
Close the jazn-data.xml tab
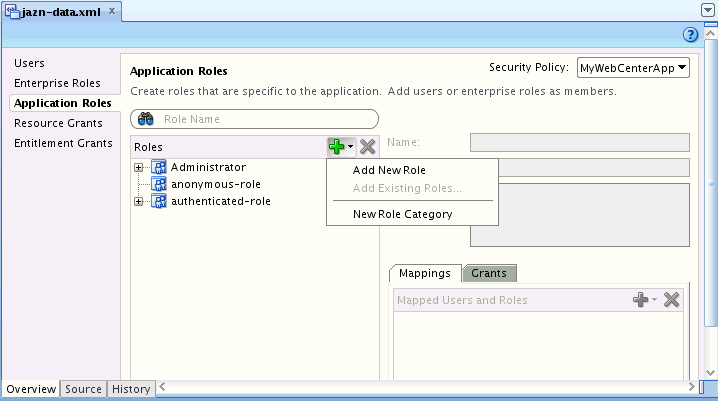112,11
